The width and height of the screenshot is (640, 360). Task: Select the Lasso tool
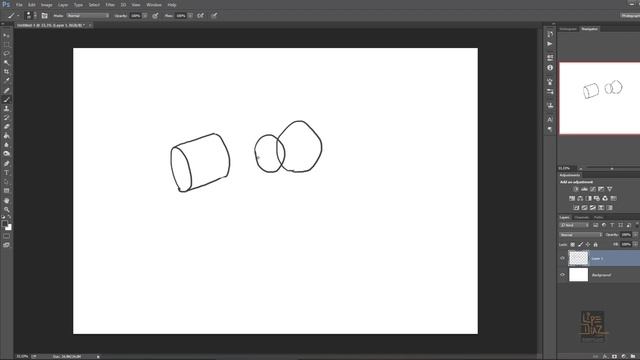[x=7, y=53]
